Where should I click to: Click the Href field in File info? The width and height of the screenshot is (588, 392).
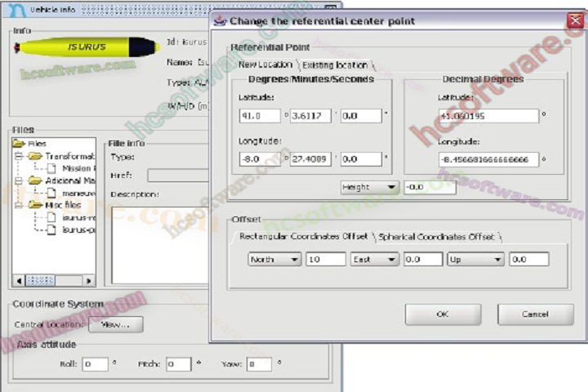point(178,176)
